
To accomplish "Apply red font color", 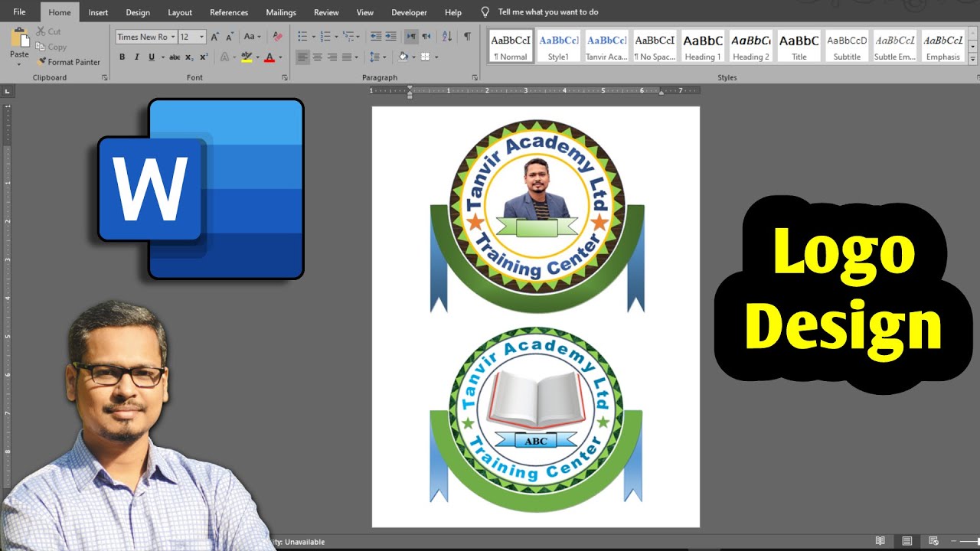I will pyautogui.click(x=269, y=57).
